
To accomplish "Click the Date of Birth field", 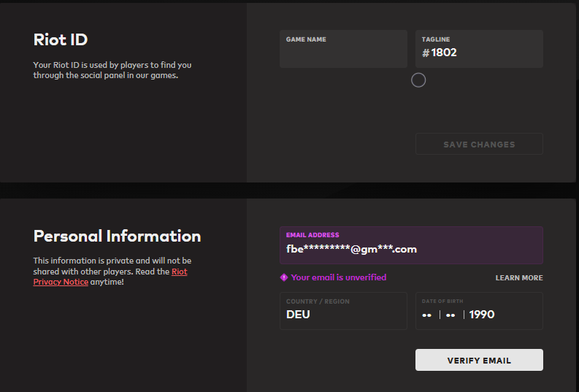I will pyautogui.click(x=479, y=311).
